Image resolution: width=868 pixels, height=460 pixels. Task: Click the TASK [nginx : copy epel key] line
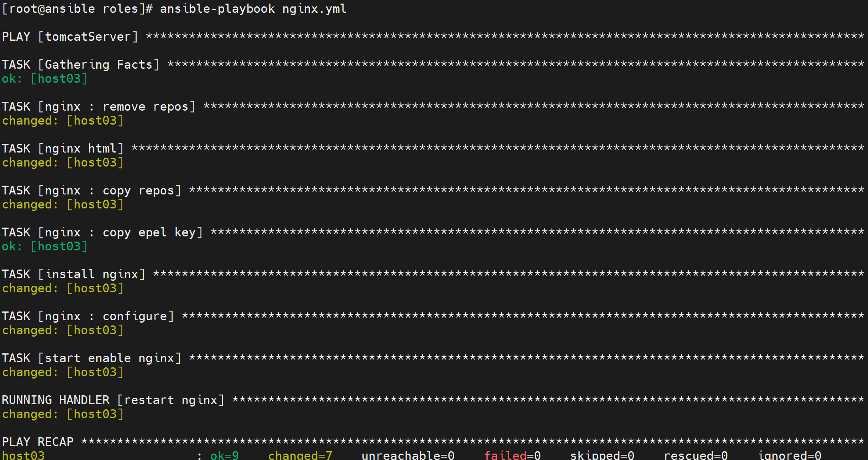(102, 232)
